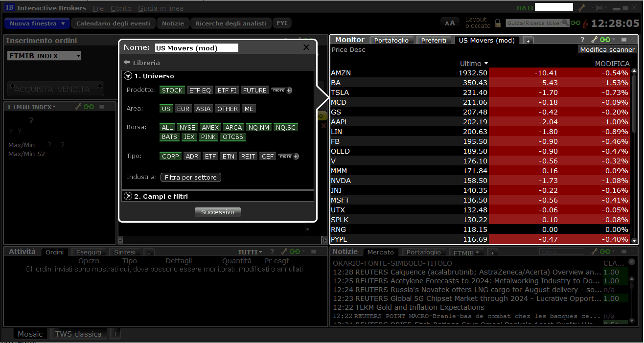Click the Interactive Brokers IB logo
Image resolution: width=644 pixels, height=343 pixels.
(x=9, y=8)
